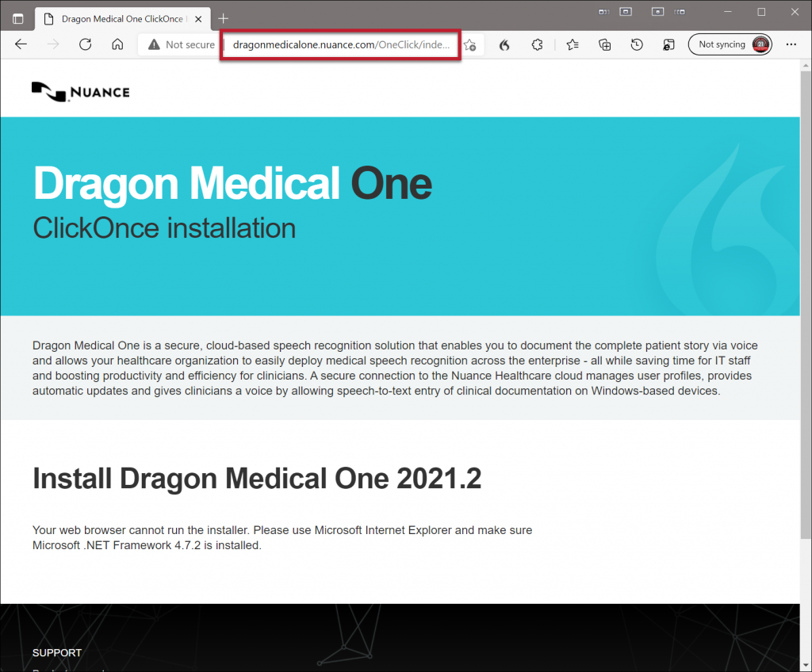Click the page's vertical scrollbar
Screen dimensions: 812x672
[x=806, y=305]
